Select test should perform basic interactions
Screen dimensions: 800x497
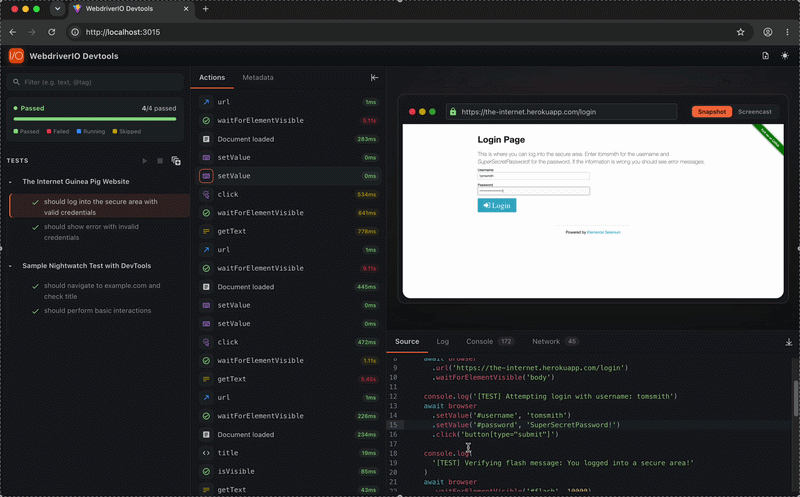click(x=99, y=311)
